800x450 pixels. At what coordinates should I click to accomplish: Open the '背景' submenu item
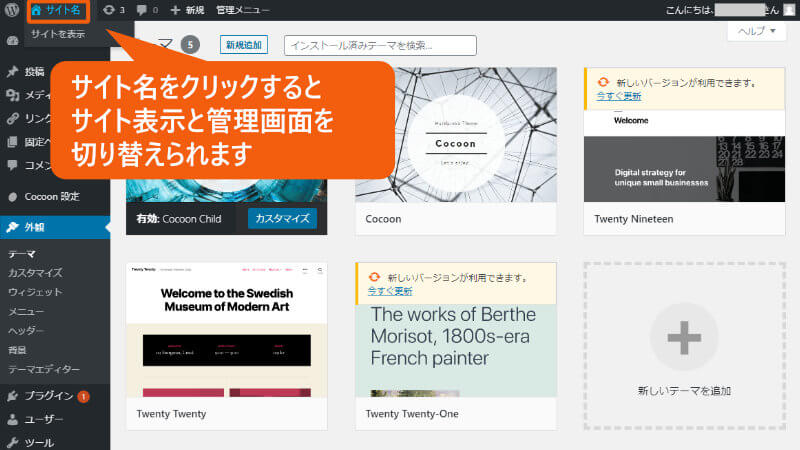17,350
